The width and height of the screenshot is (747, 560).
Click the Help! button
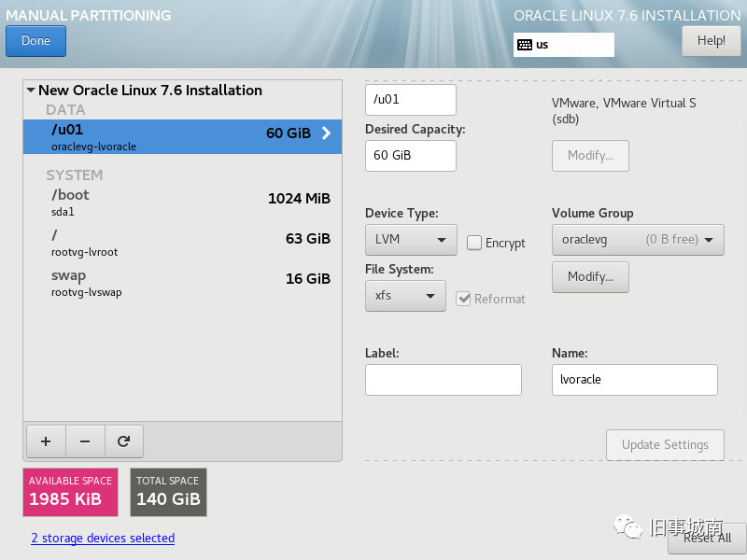tap(712, 41)
